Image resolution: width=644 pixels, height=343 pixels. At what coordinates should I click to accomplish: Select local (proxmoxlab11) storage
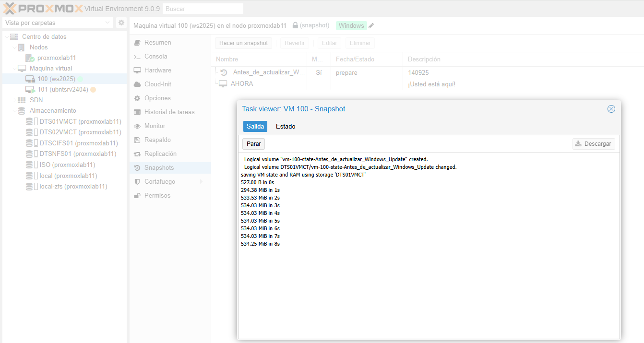(x=68, y=176)
